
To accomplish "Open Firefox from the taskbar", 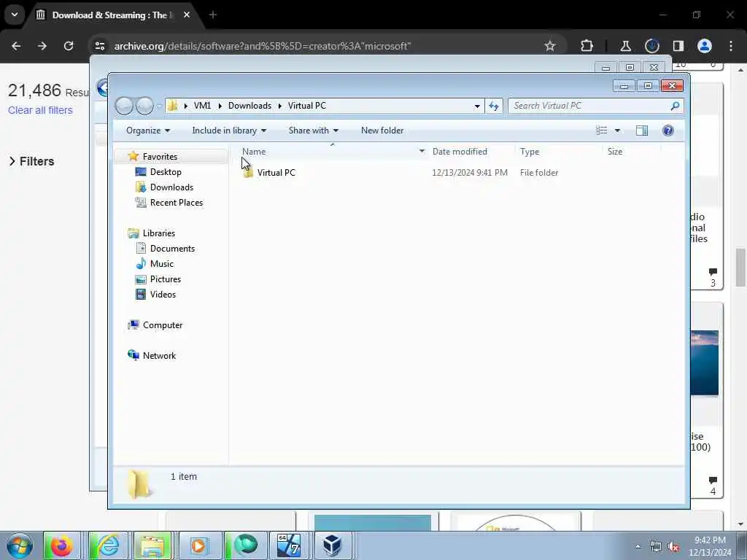I will click(62, 545).
